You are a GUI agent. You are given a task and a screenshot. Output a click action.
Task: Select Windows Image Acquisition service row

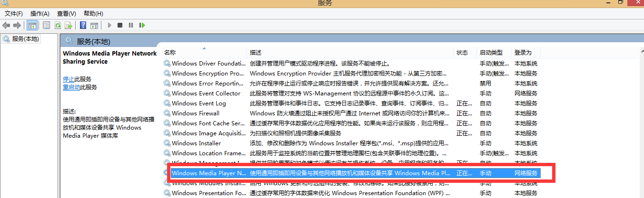[351, 133]
